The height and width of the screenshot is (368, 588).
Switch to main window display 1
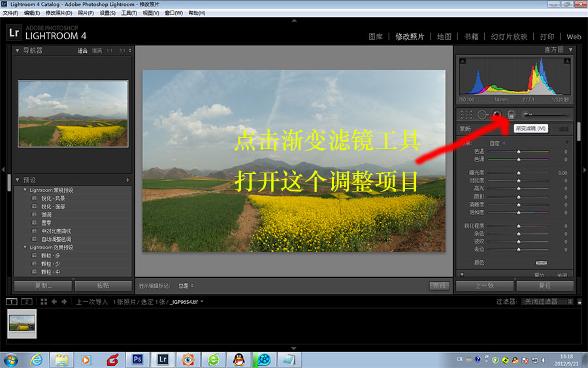[12, 301]
